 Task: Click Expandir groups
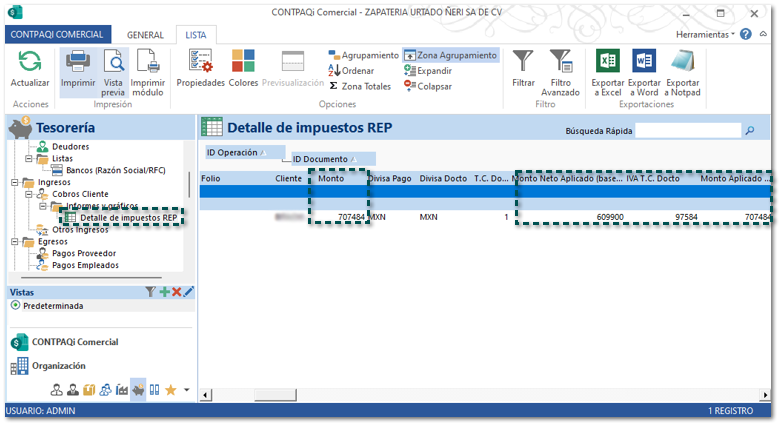pyautogui.click(x=428, y=70)
